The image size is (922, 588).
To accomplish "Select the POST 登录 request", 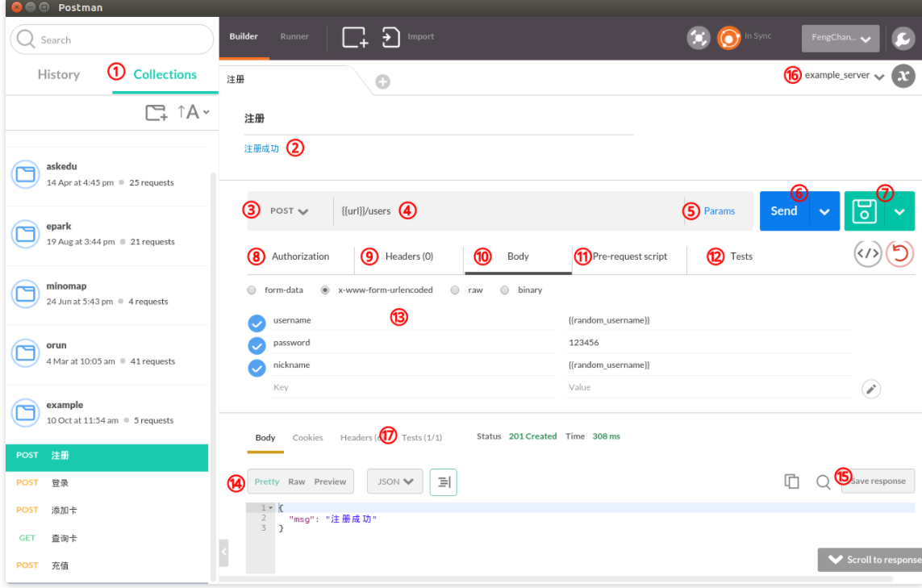I will (x=107, y=483).
